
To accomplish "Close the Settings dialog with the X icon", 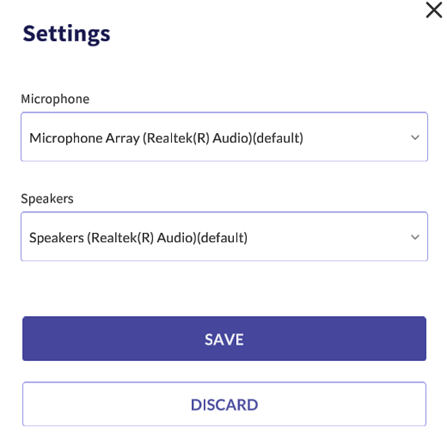I will click(x=434, y=10).
